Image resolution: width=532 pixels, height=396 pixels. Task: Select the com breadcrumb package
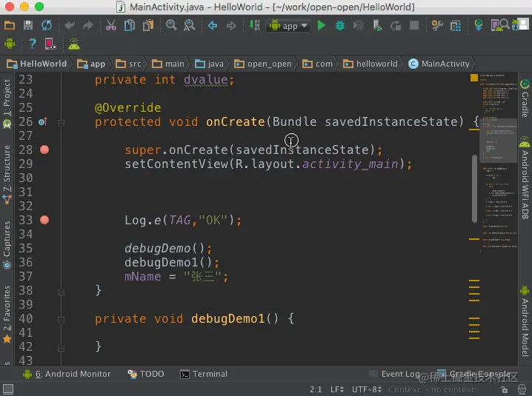317,64
